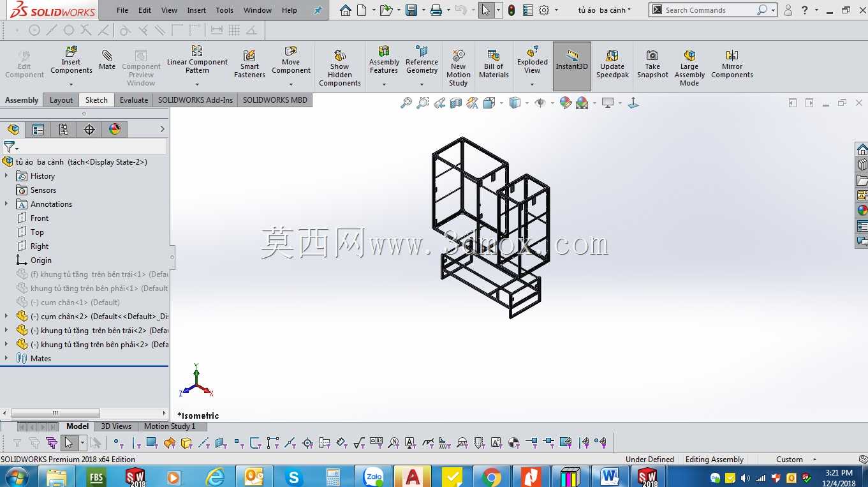The height and width of the screenshot is (487, 868).
Task: Click the Section View icon
Action: click(x=455, y=103)
